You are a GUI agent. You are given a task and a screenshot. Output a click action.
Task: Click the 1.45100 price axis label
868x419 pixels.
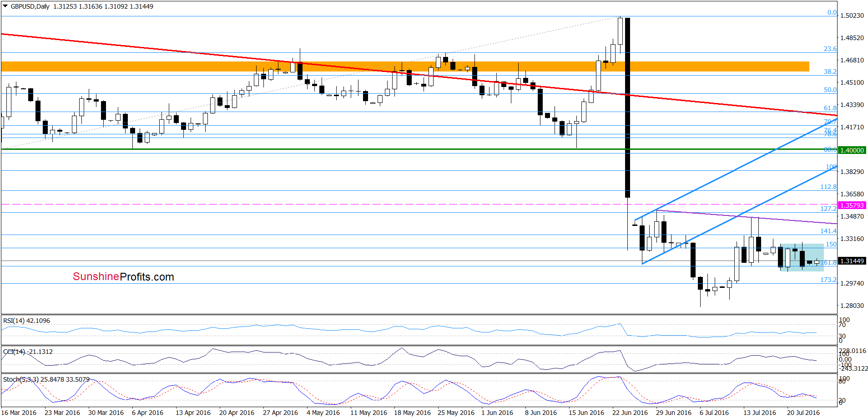pos(852,82)
